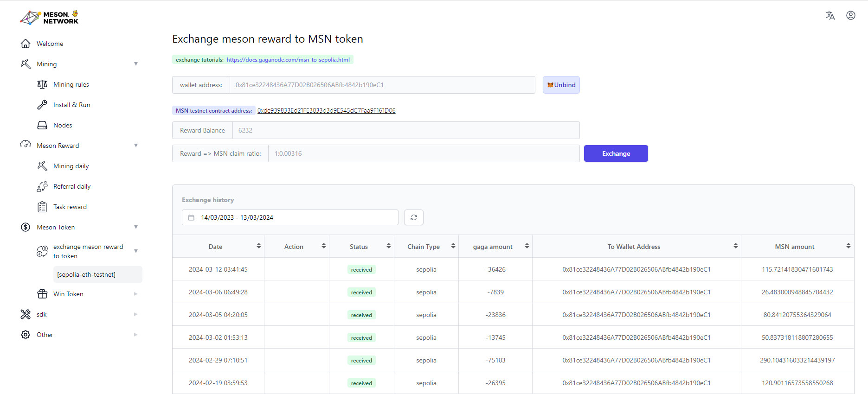Collapse the Mining menu arrow

(x=136, y=64)
